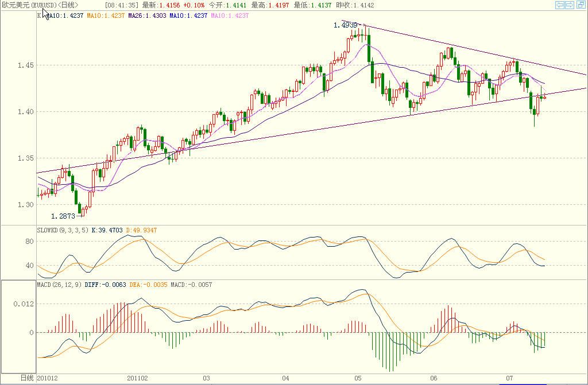This screenshot has width=588, height=385.
Task: Select the pink MA10:1.4237 legend label
Action: click(x=230, y=15)
